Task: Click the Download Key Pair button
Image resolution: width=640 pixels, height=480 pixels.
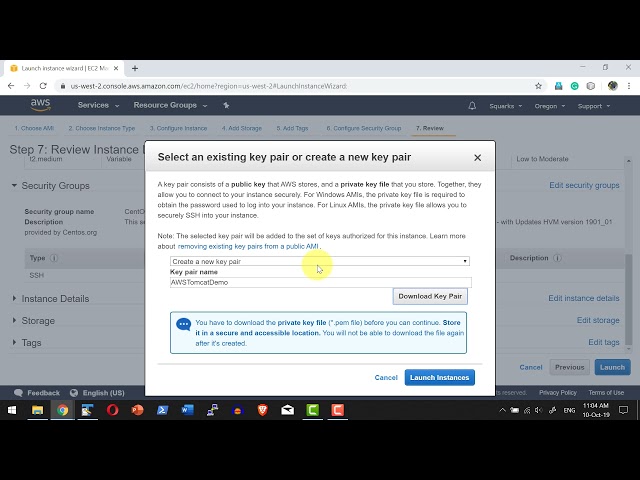Action: pyautogui.click(x=430, y=296)
